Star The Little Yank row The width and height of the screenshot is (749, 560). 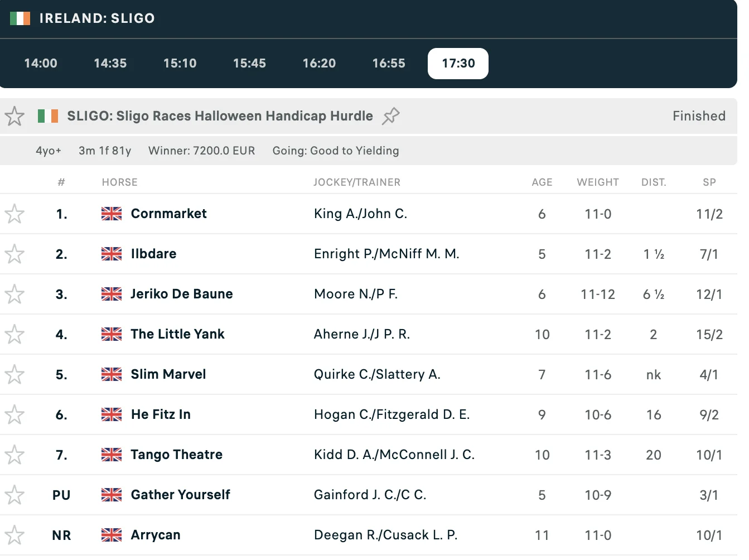tap(15, 334)
